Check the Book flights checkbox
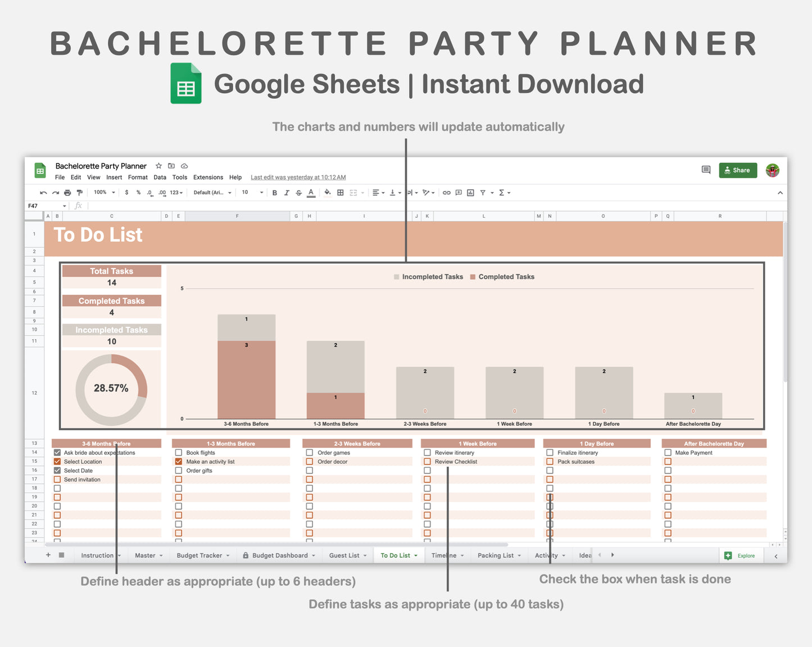Viewport: 812px width, 647px height. (179, 452)
